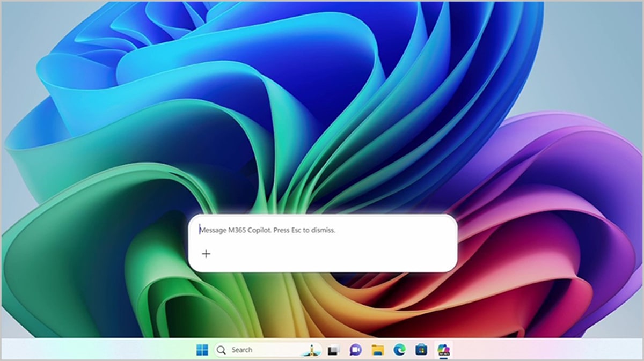Open the plus attachment menu in Copilot prompt
644x361 pixels.
tap(206, 254)
